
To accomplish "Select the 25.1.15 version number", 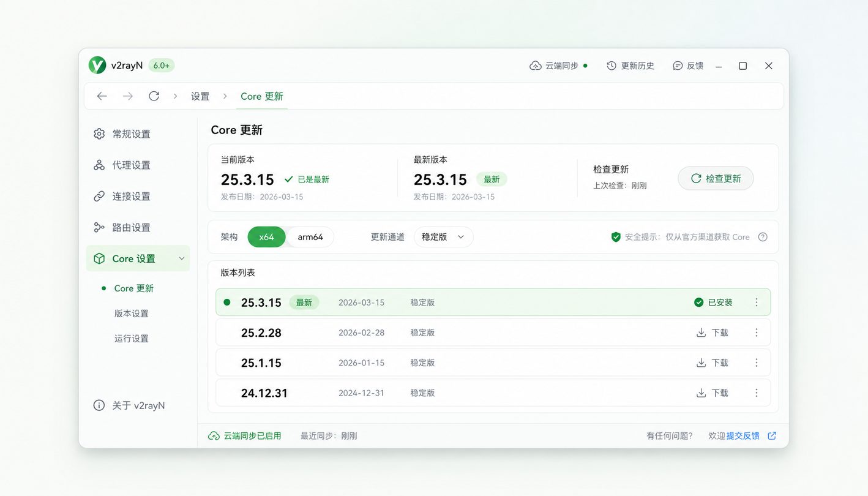I will pyautogui.click(x=261, y=363).
